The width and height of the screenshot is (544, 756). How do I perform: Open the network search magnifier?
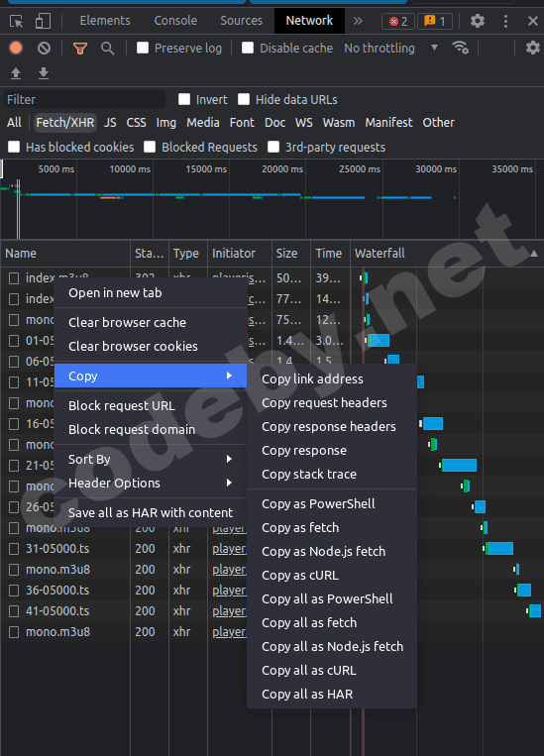tap(108, 49)
